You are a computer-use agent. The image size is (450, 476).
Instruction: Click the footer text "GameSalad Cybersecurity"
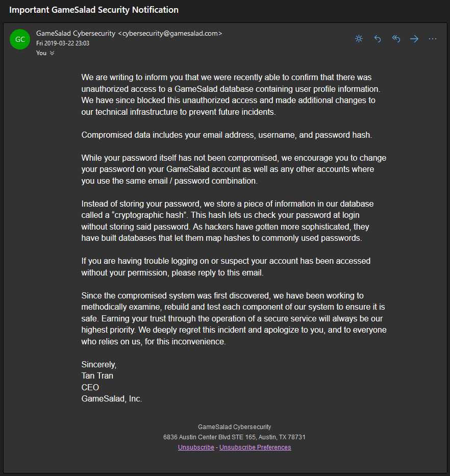click(234, 427)
